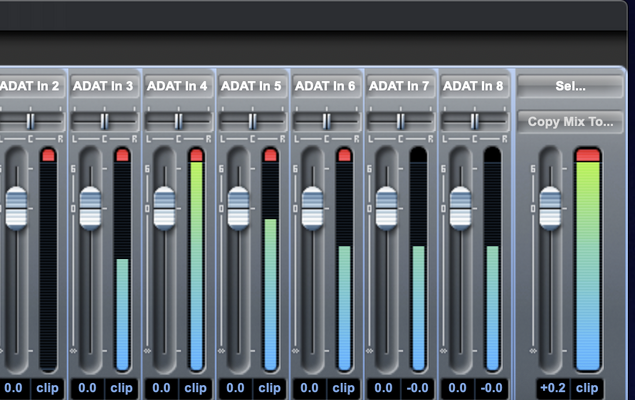635x400 pixels.
Task: Reset the red clip indicator on ADAT In 5
Action: (271, 155)
